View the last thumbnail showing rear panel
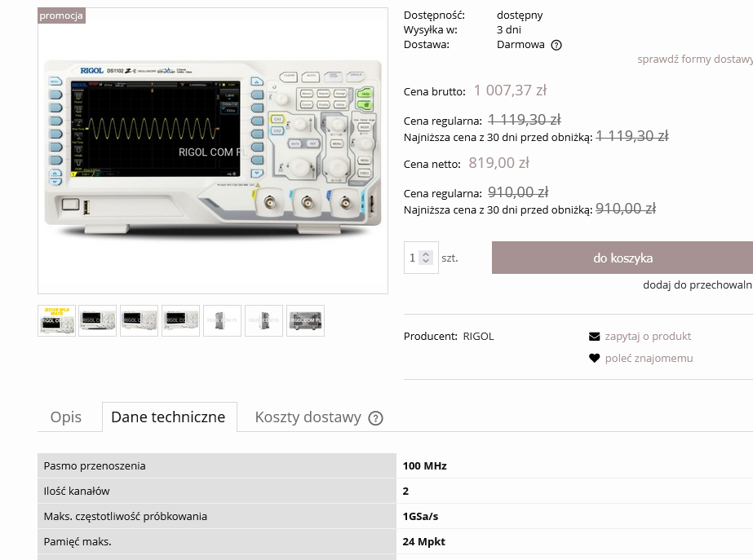The image size is (753, 560). tap(306, 320)
